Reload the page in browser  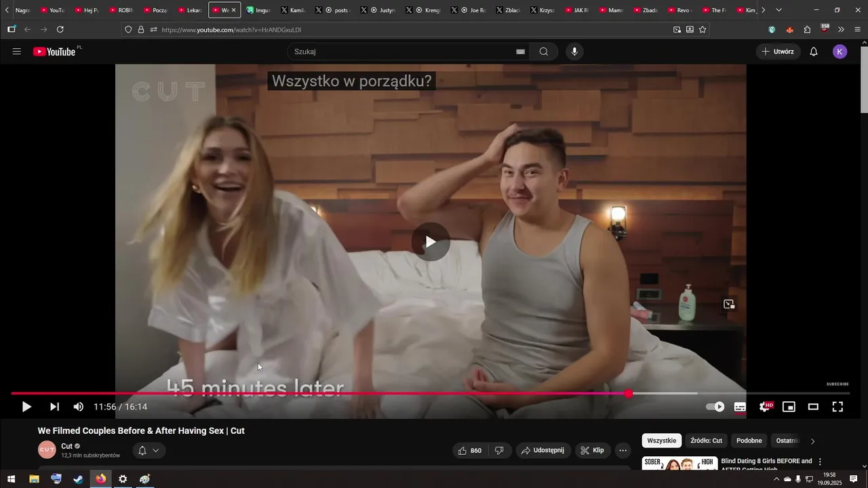[60, 30]
